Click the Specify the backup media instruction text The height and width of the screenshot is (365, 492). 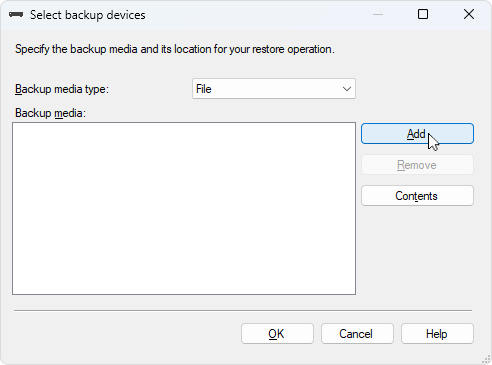175,49
